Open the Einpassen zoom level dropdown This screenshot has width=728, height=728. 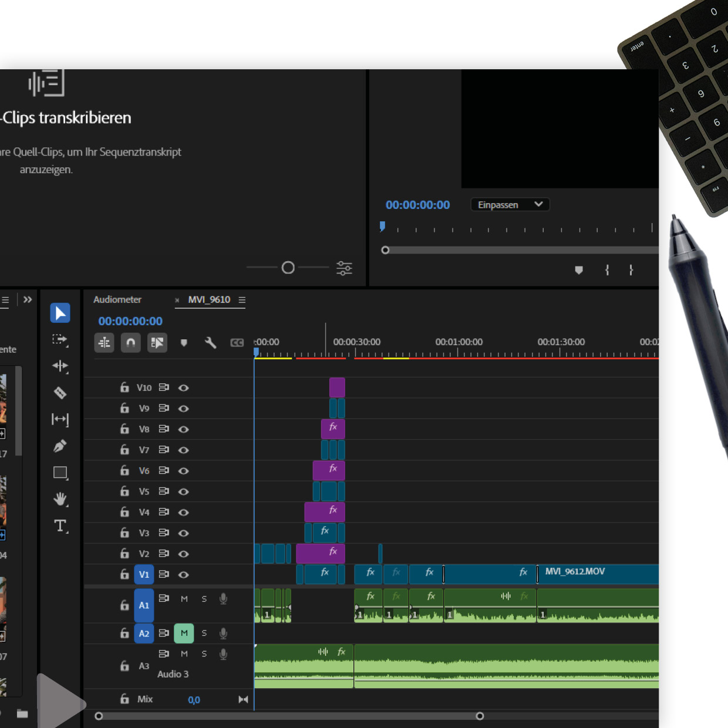coord(510,204)
